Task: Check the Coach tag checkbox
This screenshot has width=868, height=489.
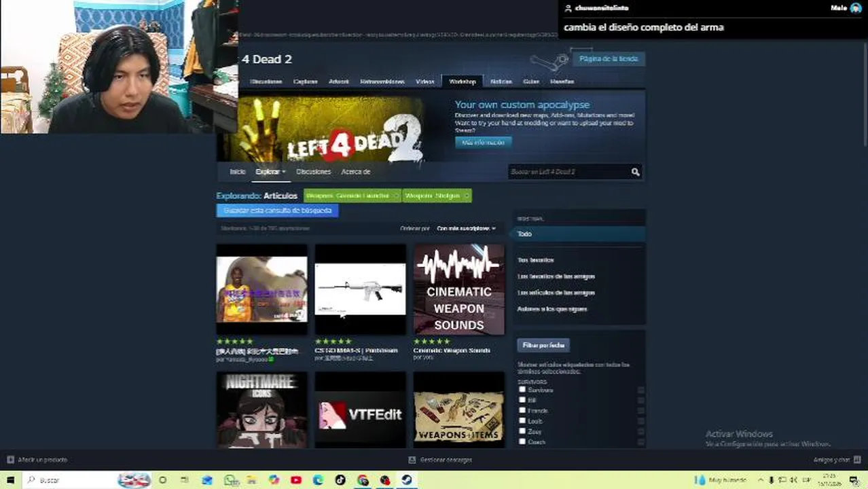Action: click(522, 441)
